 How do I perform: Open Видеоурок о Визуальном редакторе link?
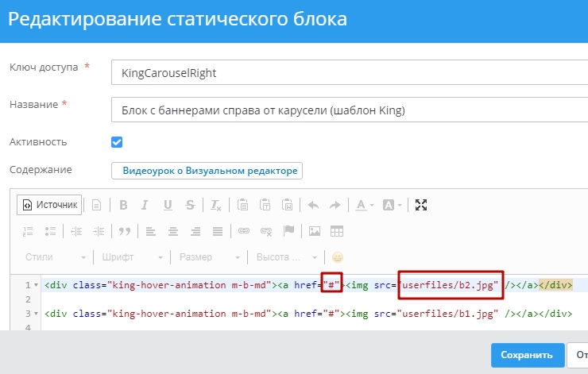[207, 171]
